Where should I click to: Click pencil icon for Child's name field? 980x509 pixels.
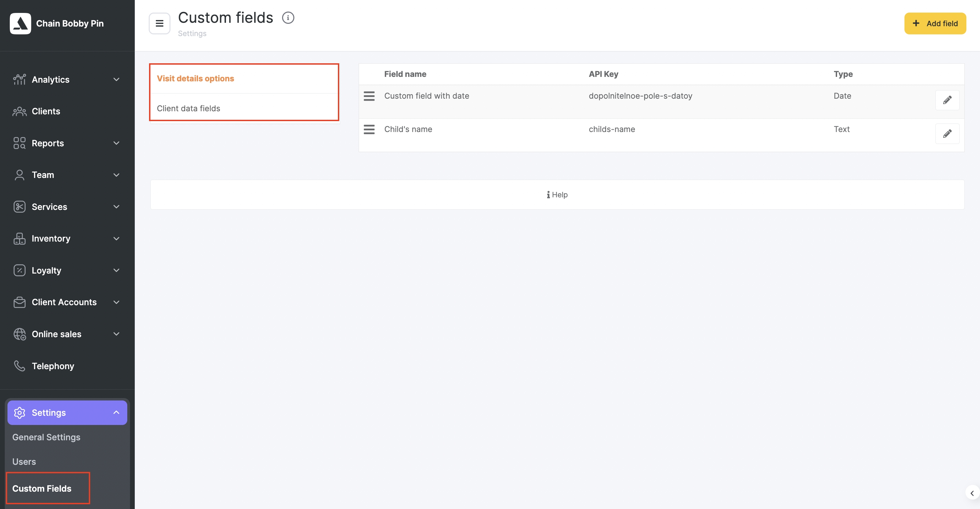[947, 133]
